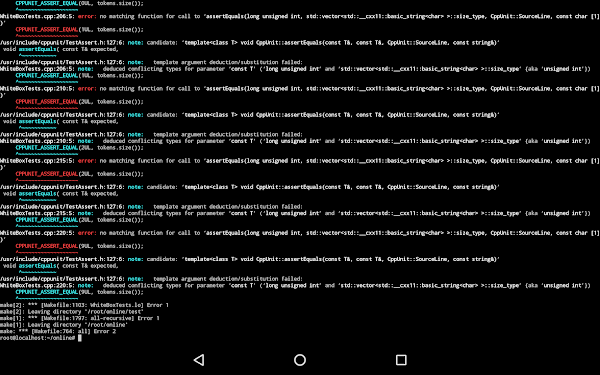Select the 'WhiteBoxTests.cpp:215:5: note' deduced conflicting line
This screenshot has width=600, height=375.
pyautogui.click(x=295, y=213)
